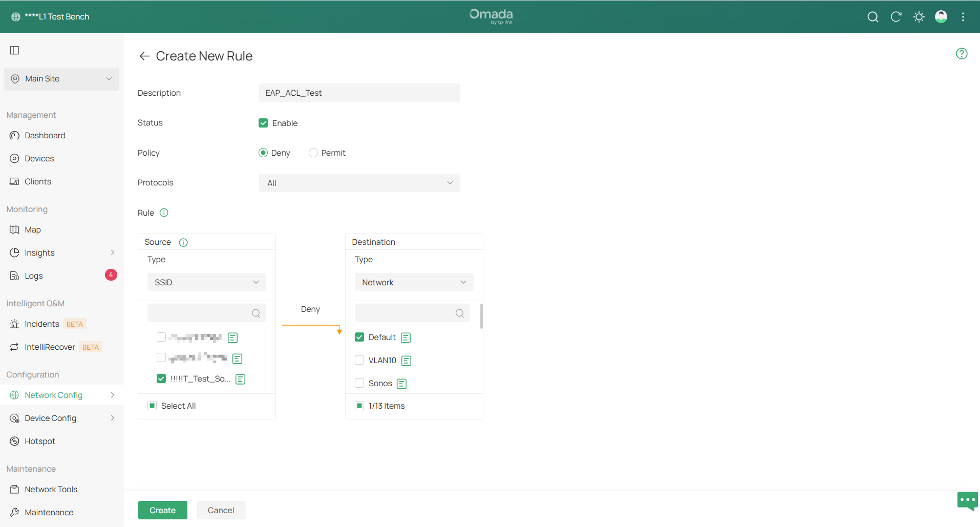The height and width of the screenshot is (527, 980).
Task: View details icon for VLAN10 network
Action: 406,360
